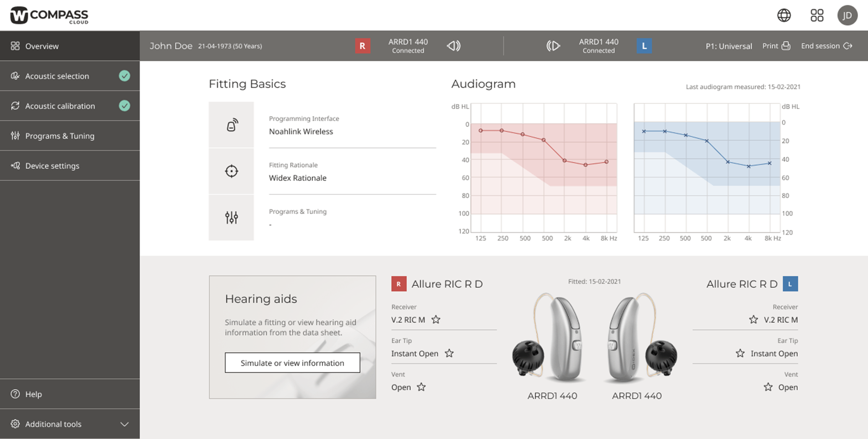Click the Programs & Tuning sliders icon
The width and height of the screenshot is (868, 439).
[231, 218]
